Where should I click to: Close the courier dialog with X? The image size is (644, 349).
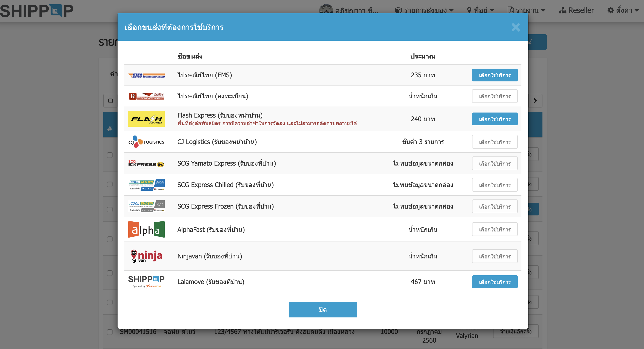(515, 27)
